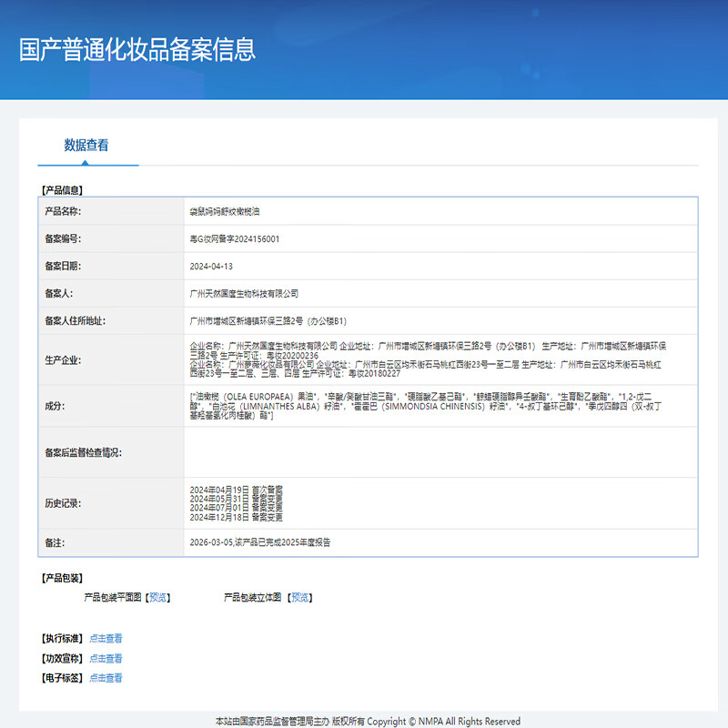This screenshot has height=728, width=728.
Task: Click the 生产企业 row label
Action: click(x=63, y=360)
